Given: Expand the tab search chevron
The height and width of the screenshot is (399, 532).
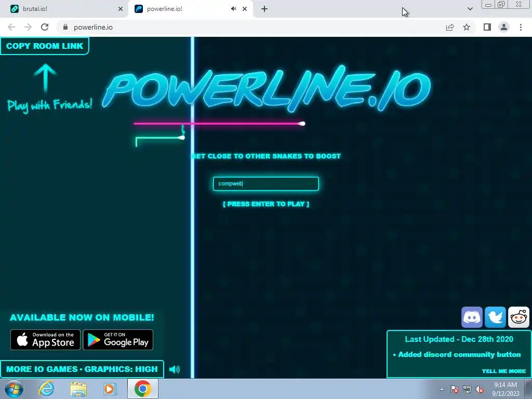Looking at the screenshot, I should (470, 9).
